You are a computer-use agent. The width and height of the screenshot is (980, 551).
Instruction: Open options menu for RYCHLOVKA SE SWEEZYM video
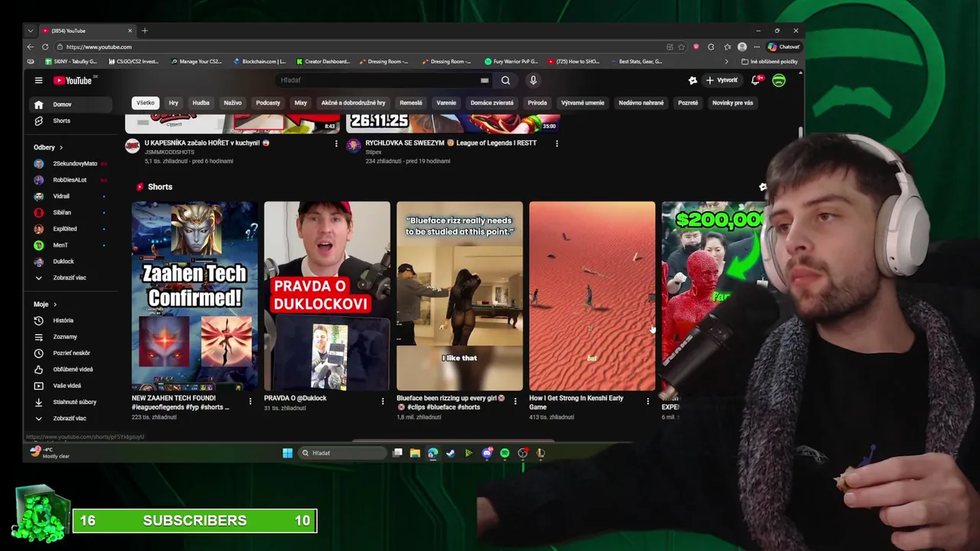click(x=557, y=144)
